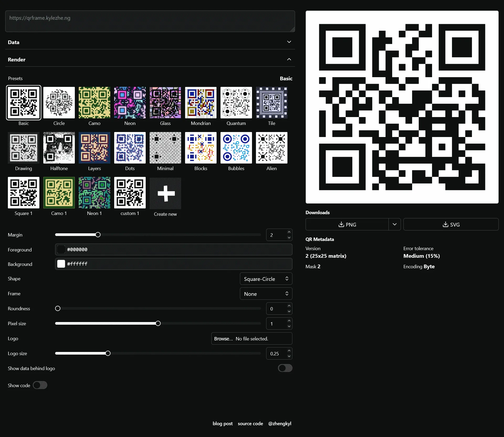Viewport: 504px width, 437px height.
Task: Apply the Bubbles QR style
Action: 236,148
